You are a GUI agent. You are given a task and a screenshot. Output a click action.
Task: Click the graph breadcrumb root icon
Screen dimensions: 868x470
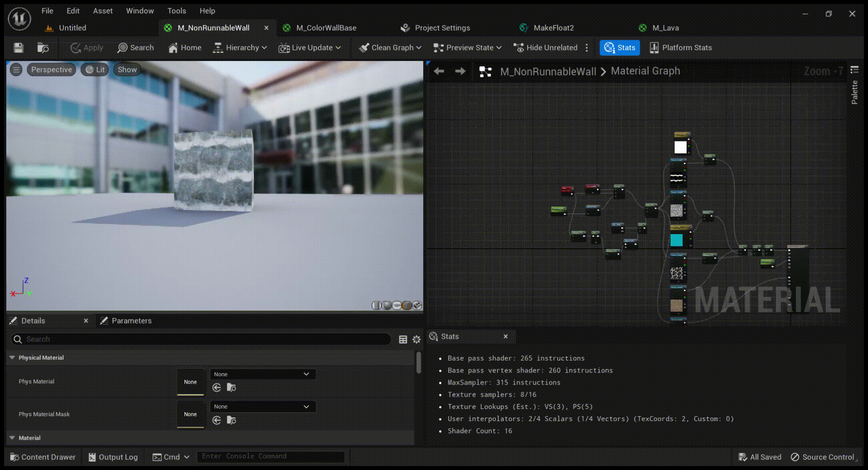coord(485,72)
